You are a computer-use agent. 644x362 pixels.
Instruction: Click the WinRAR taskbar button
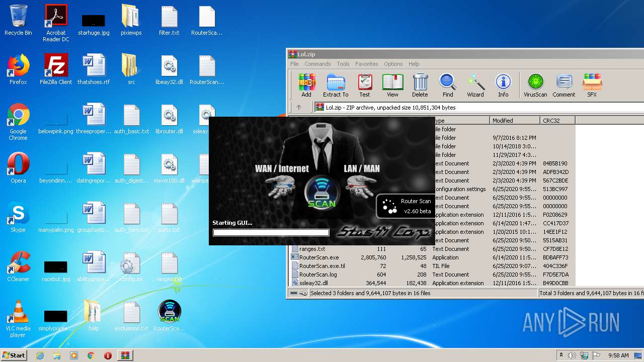click(125, 355)
